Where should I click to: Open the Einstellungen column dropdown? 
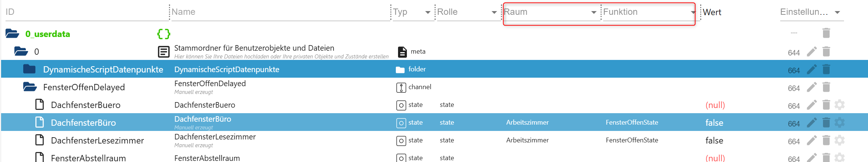(x=837, y=12)
